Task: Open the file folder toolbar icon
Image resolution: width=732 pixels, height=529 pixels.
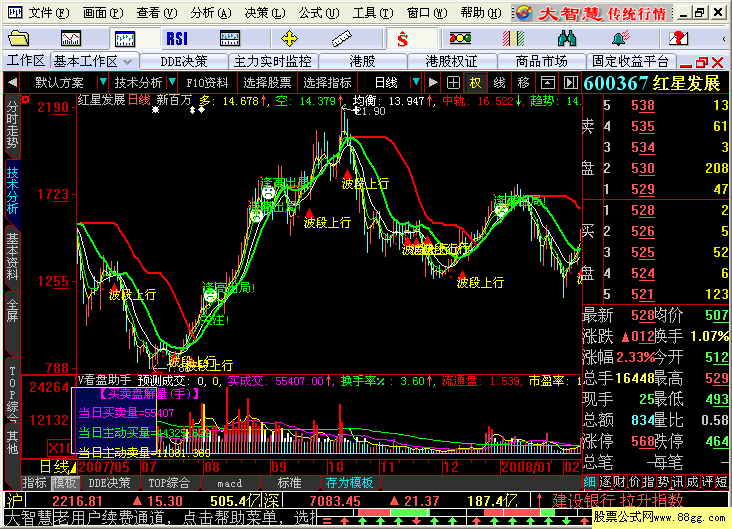Action: [x=18, y=38]
